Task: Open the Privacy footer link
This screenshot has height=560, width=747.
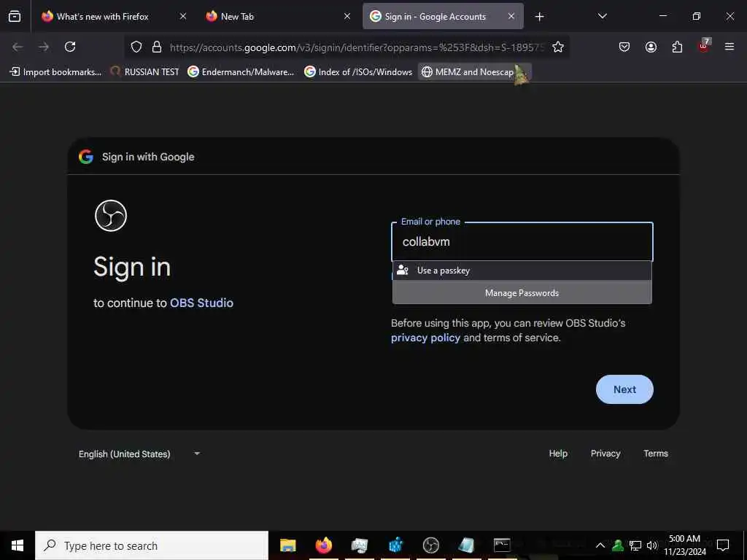Action: (605, 454)
